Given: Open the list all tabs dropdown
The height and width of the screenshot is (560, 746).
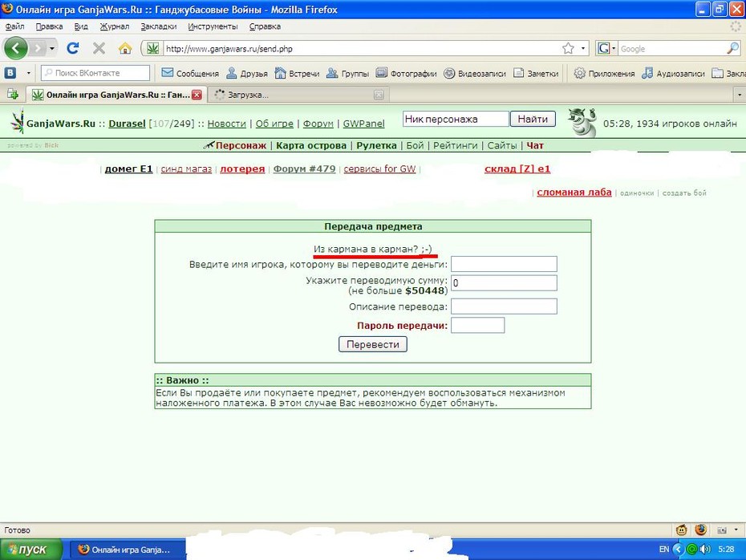Looking at the screenshot, I should click(740, 95).
